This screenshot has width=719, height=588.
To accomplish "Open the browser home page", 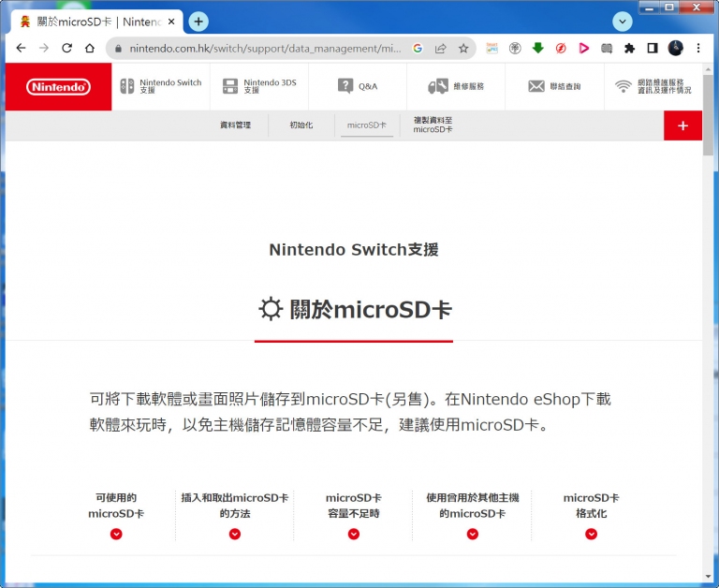I will pos(90,48).
